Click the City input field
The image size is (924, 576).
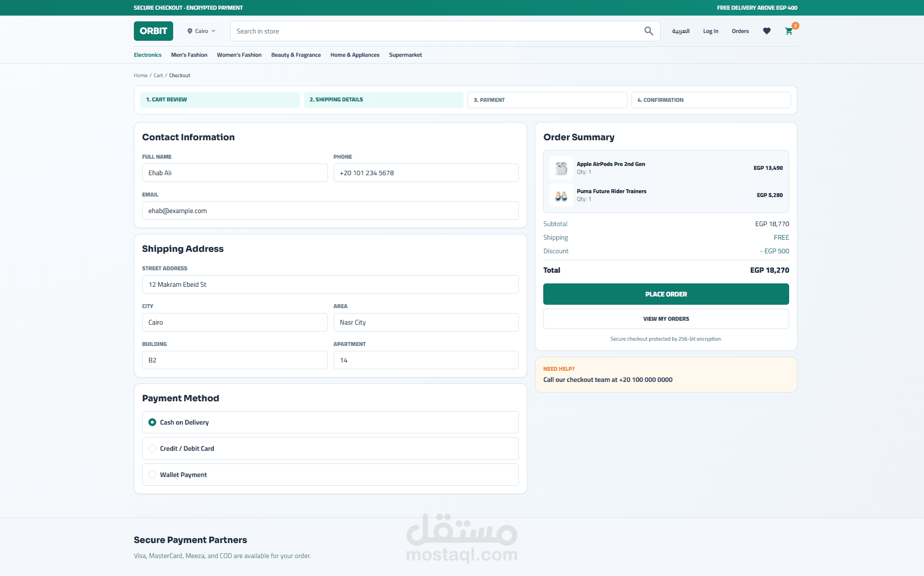[235, 322]
